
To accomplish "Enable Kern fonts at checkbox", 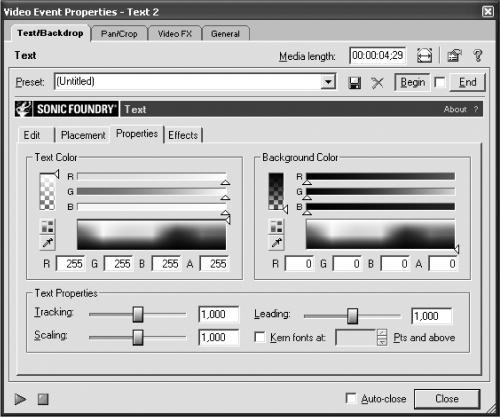I will pyautogui.click(x=260, y=337).
